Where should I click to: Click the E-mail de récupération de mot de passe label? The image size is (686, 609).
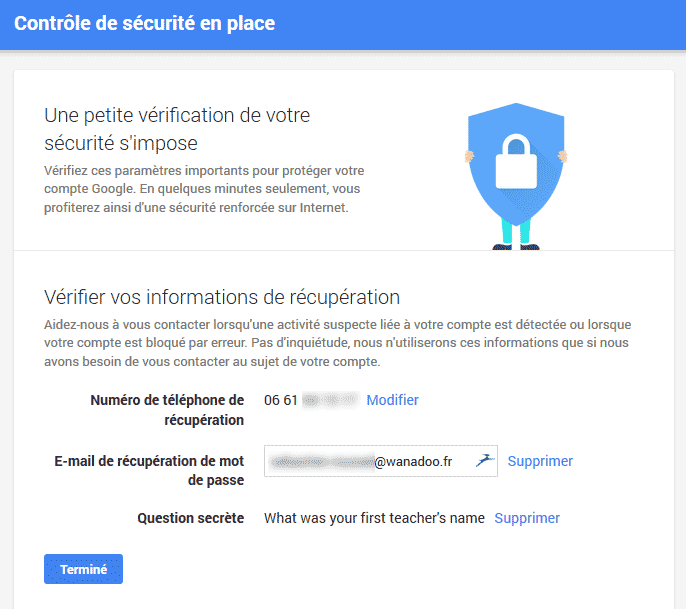tap(149, 470)
